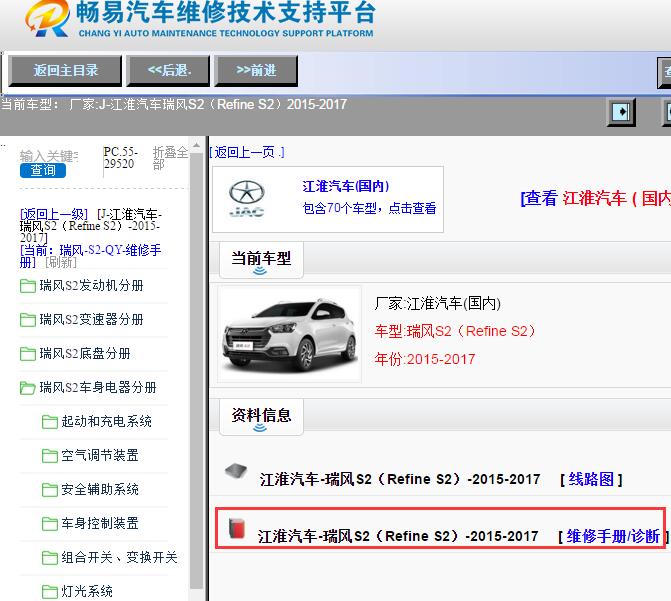Click the folder icon beside 起动和充电系统
Image resolution: width=671 pixels, height=601 pixels.
point(50,422)
